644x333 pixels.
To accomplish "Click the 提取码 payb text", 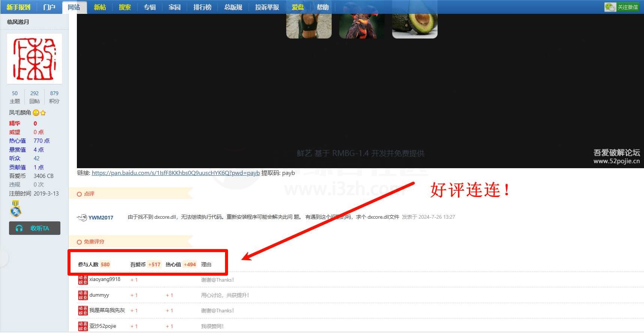I will (x=278, y=173).
